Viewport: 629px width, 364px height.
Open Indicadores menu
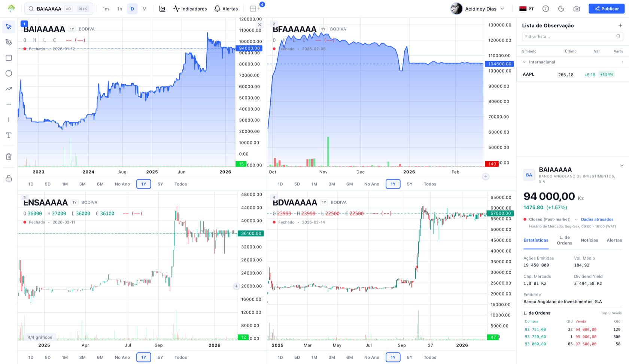[x=190, y=9]
